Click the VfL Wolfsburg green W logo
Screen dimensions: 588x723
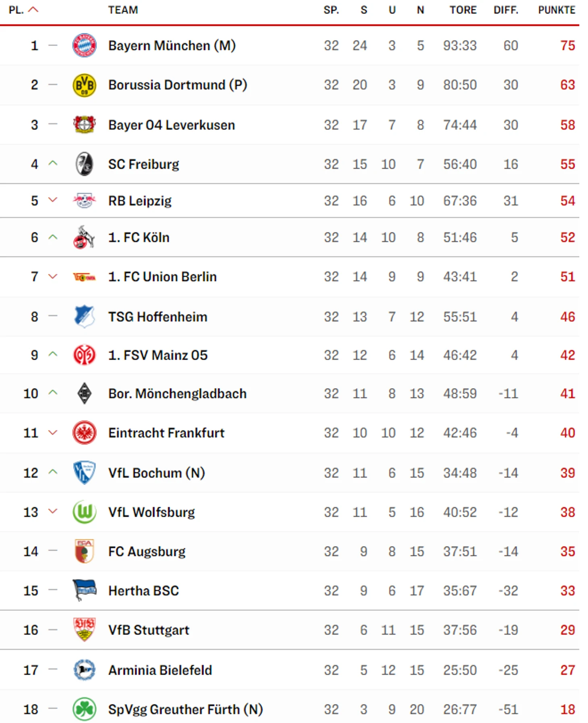point(84,512)
